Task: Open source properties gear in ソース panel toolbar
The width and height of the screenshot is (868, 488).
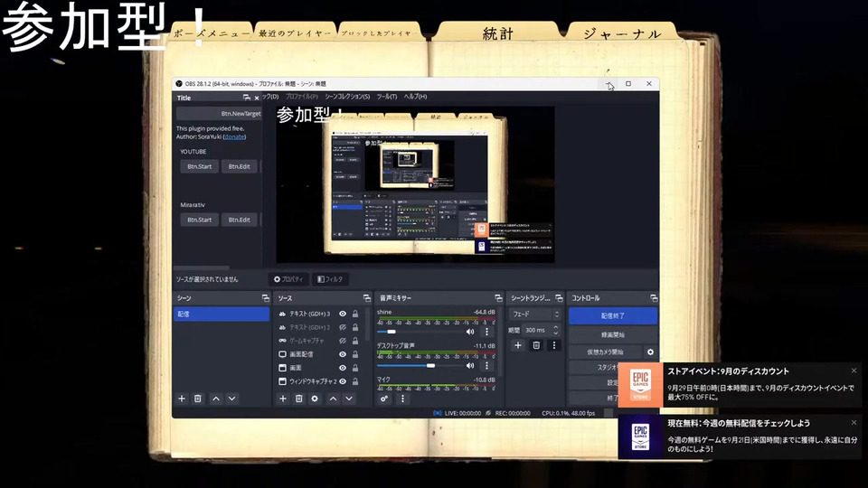Action: pos(315,399)
